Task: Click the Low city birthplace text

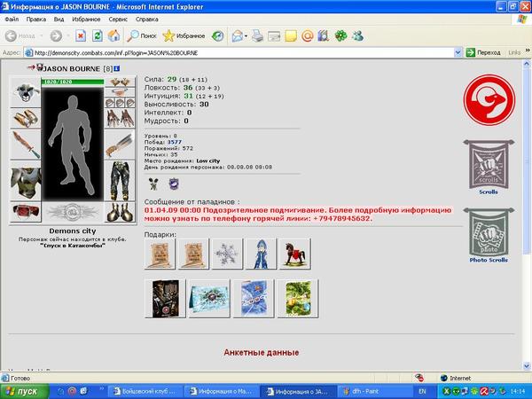Action: click(208, 160)
